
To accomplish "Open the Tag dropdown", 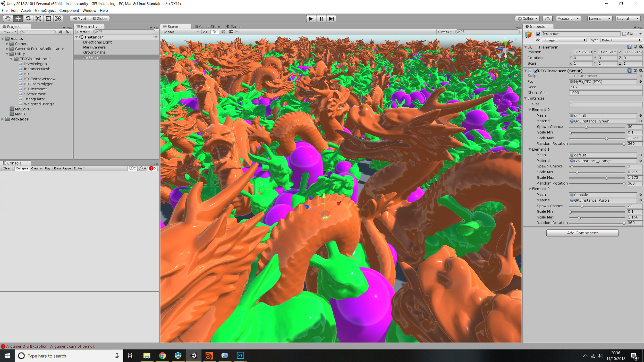I will [564, 40].
